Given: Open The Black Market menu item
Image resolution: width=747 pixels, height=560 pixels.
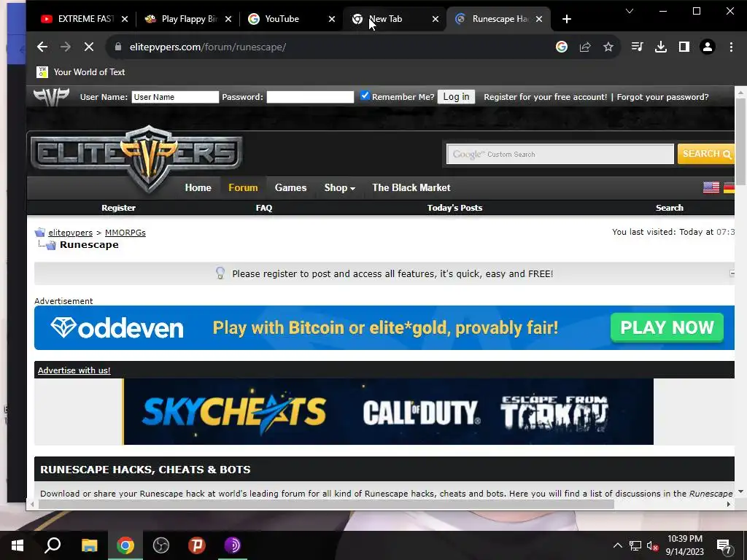Looking at the screenshot, I should click(411, 187).
